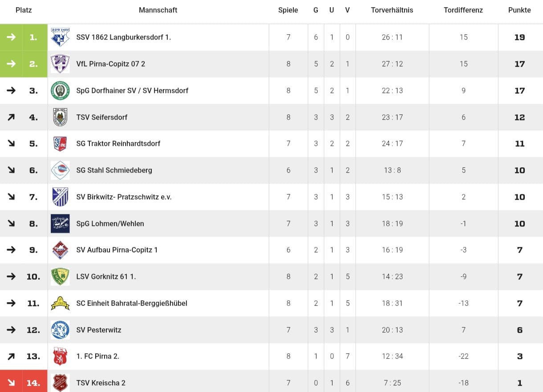543x392 pixels.
Task: Click the Mannschaft column header
Action: tap(158, 10)
